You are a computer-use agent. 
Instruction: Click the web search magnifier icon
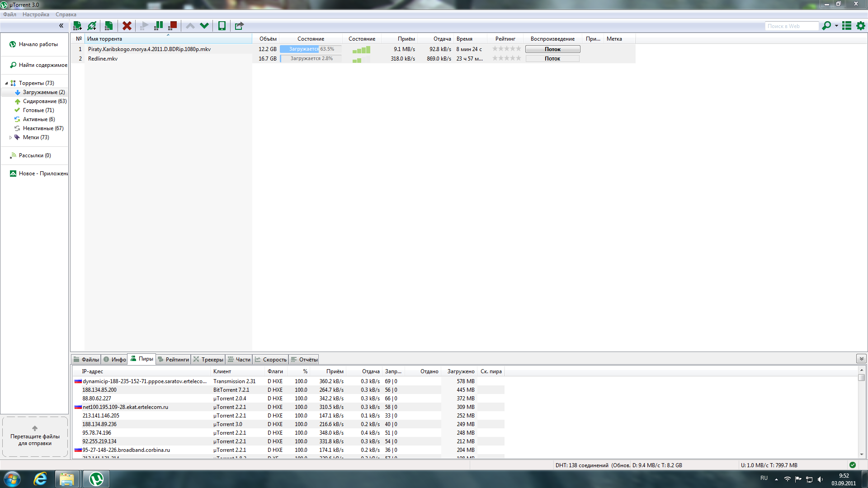point(826,26)
